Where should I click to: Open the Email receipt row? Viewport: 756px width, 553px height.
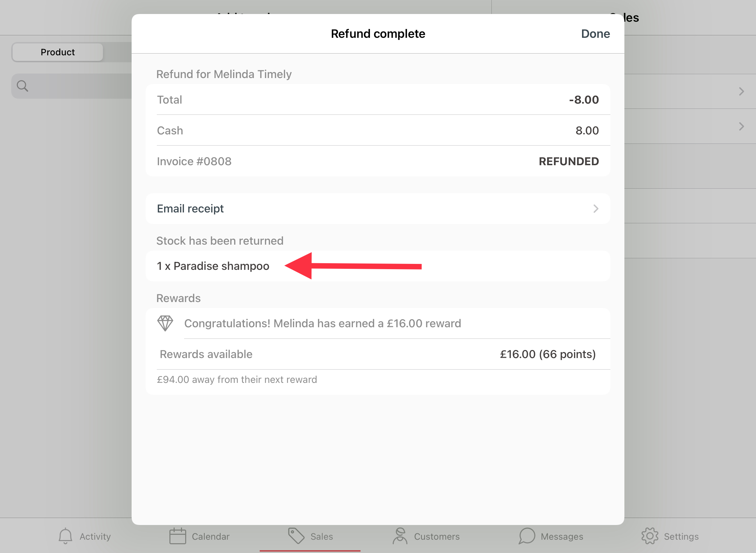point(378,209)
